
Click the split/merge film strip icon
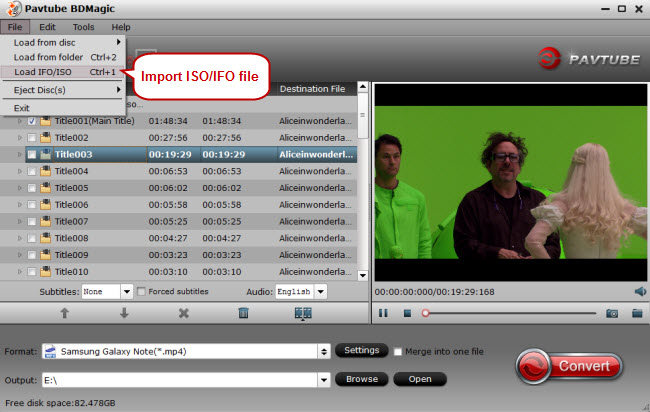(x=303, y=313)
